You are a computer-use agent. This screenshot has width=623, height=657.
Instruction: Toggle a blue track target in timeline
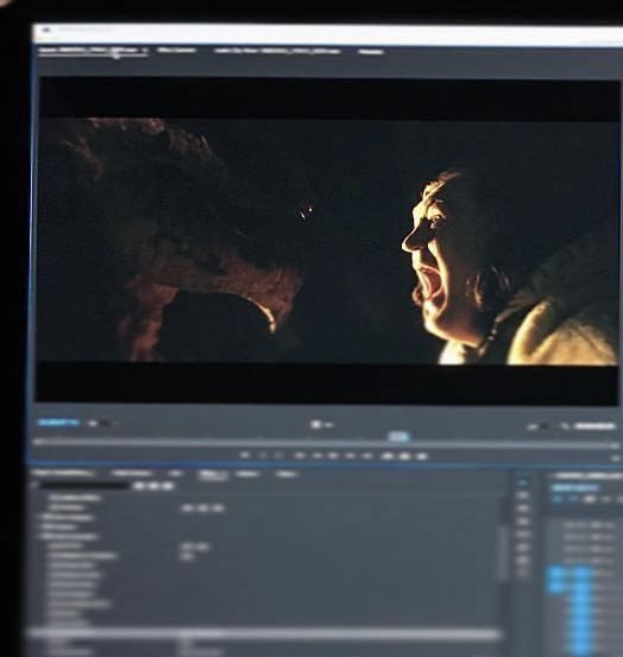click(x=556, y=575)
